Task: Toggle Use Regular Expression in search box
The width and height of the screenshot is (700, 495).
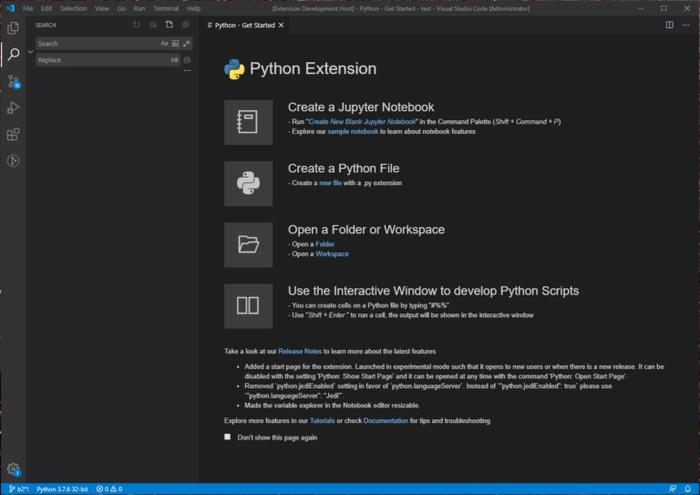Action: [x=186, y=43]
